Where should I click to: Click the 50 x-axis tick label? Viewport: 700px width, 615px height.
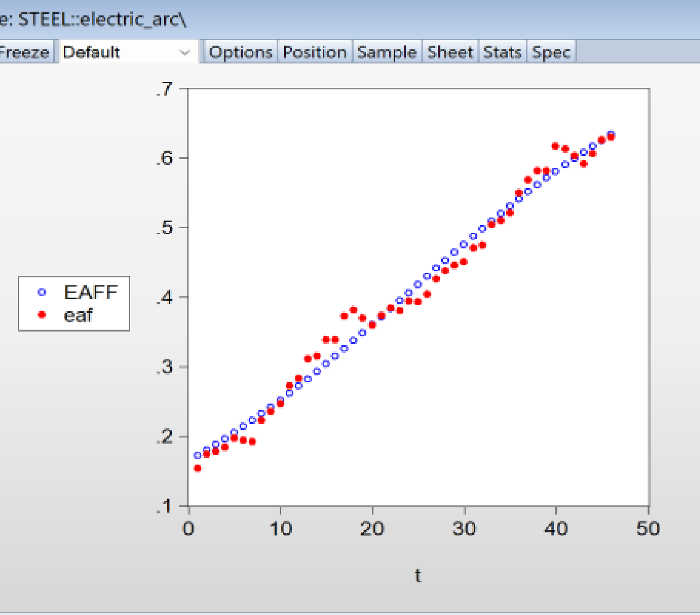(x=648, y=529)
